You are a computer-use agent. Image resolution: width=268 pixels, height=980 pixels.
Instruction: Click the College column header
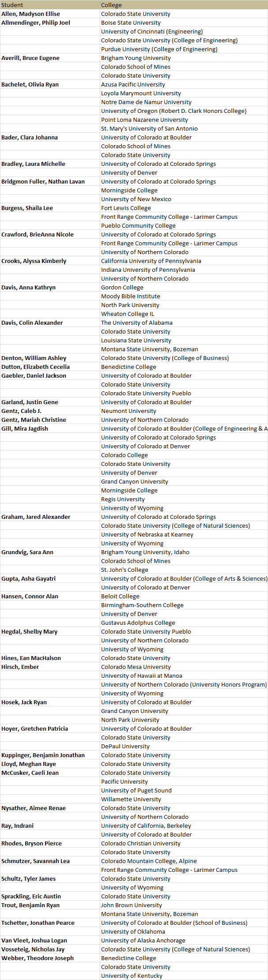click(111, 5)
